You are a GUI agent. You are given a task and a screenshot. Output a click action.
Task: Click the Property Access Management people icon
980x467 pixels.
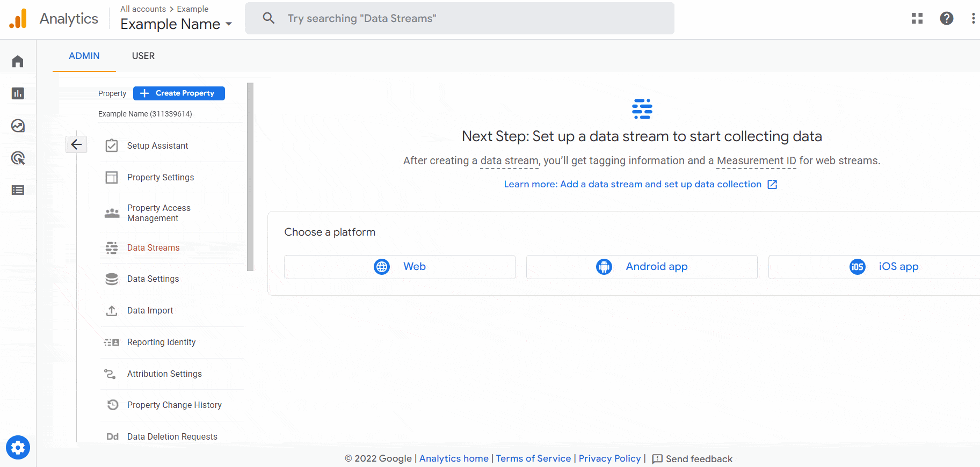click(x=112, y=213)
